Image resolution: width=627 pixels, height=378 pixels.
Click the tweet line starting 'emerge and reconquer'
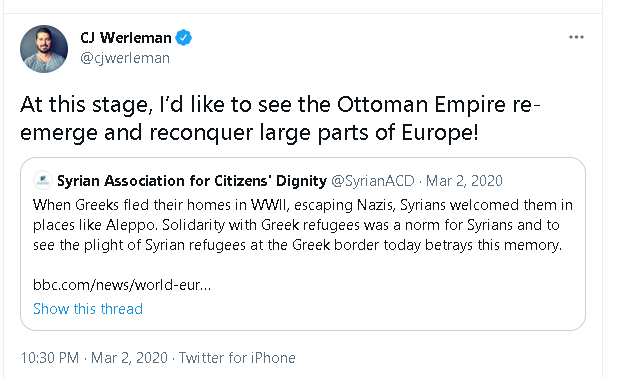click(249, 133)
